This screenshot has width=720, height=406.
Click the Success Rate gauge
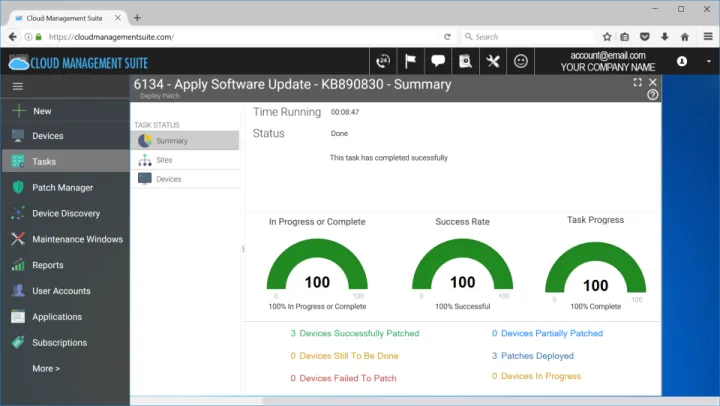[x=462, y=270]
